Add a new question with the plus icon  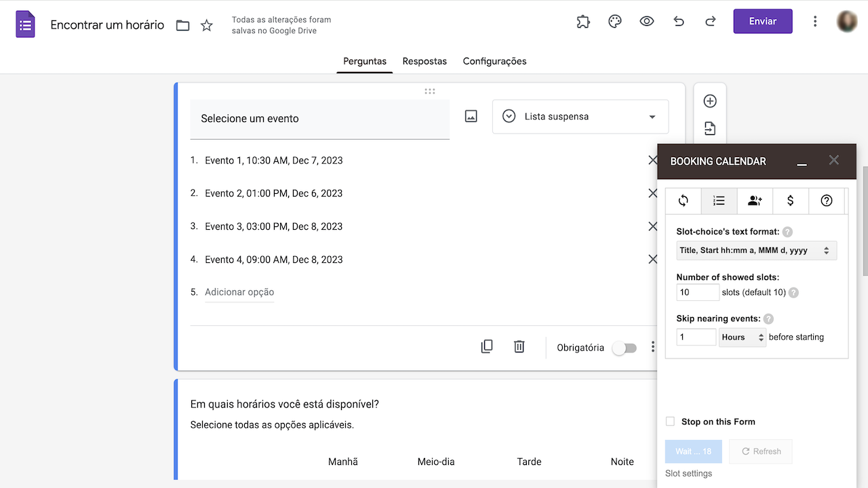[x=710, y=101]
